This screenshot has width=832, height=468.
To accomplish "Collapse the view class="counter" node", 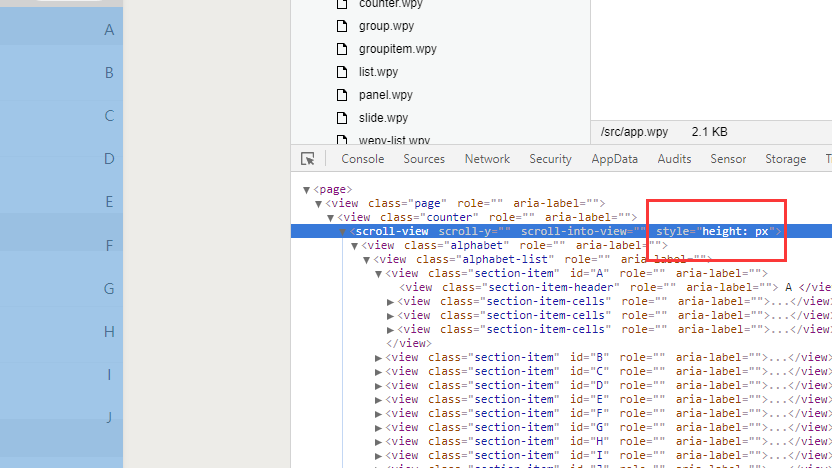I will click(x=330, y=218).
